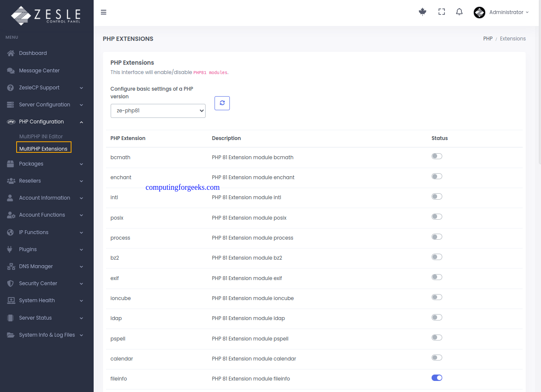The height and width of the screenshot is (392, 541).
Task: Open the notifications bell
Action: coord(459,12)
